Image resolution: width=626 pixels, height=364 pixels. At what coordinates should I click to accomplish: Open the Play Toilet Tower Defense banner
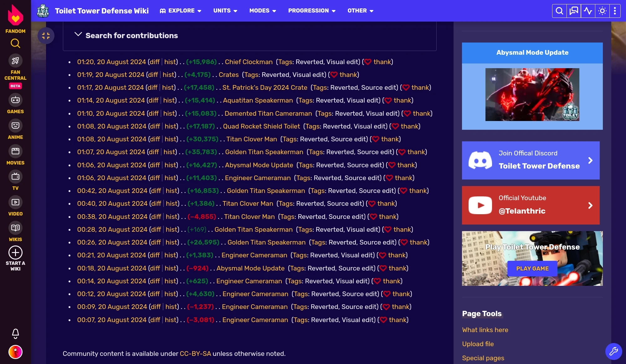[532, 259]
